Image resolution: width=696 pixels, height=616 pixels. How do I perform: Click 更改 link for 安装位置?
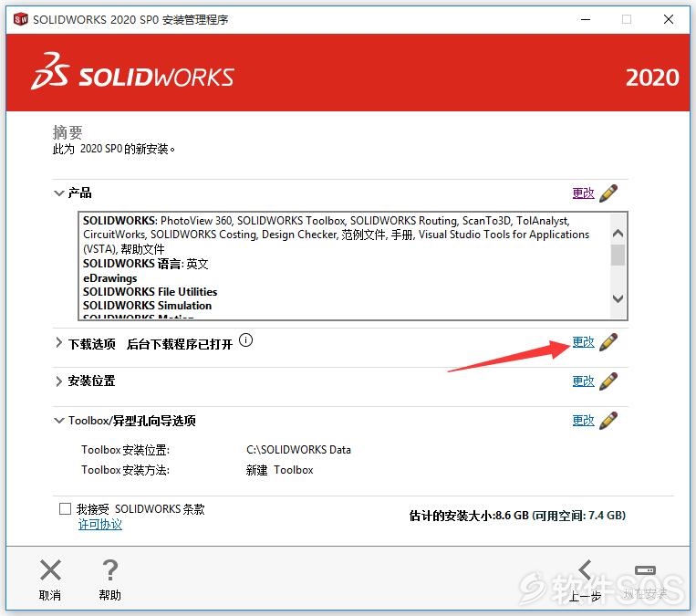[x=583, y=381]
